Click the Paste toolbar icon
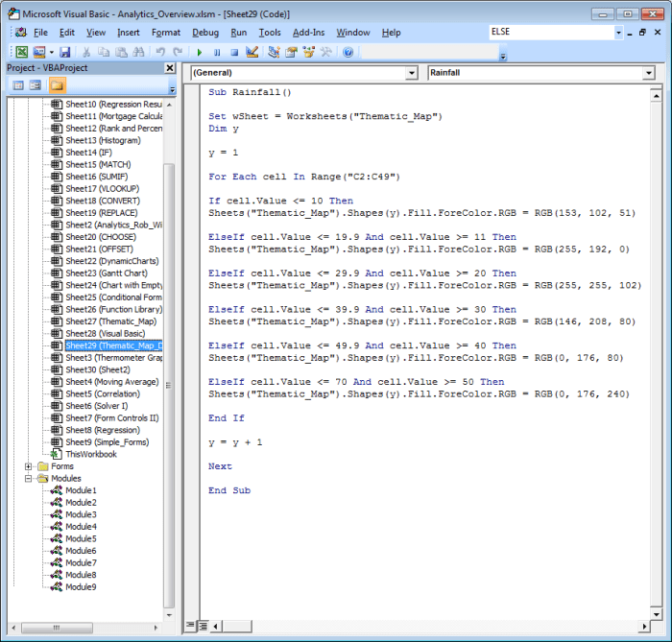 coord(121,52)
